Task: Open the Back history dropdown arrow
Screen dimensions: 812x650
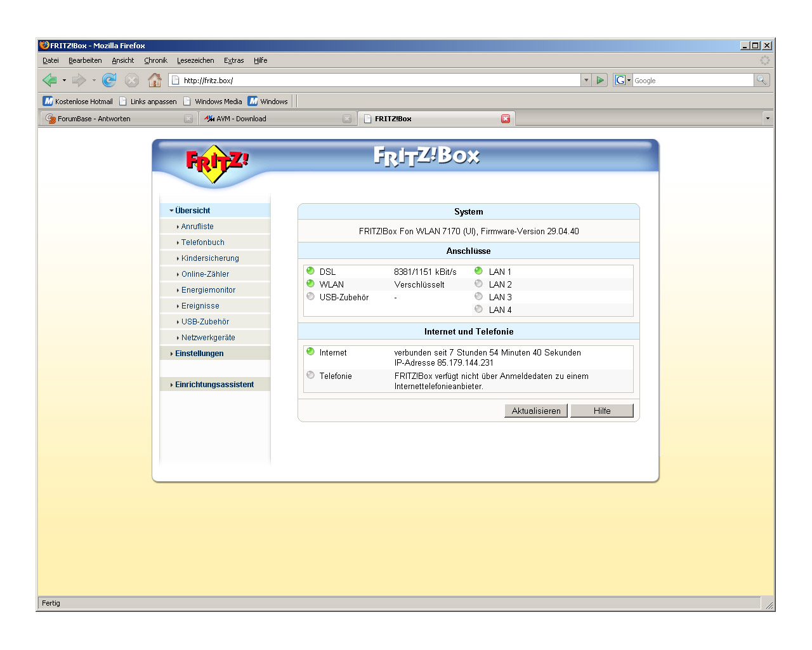Action: click(x=64, y=81)
